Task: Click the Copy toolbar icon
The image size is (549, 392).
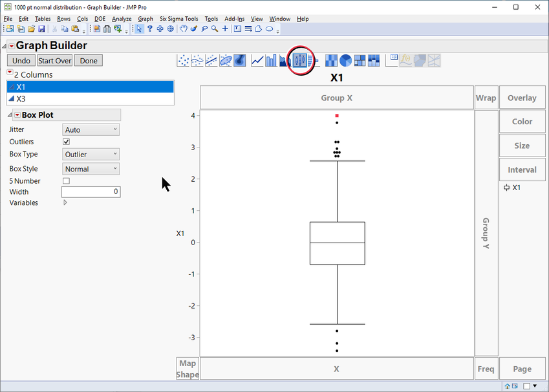Action: [x=65, y=29]
